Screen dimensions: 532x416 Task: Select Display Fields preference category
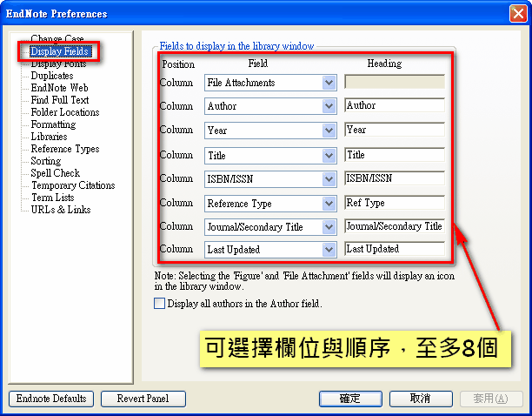(x=59, y=51)
